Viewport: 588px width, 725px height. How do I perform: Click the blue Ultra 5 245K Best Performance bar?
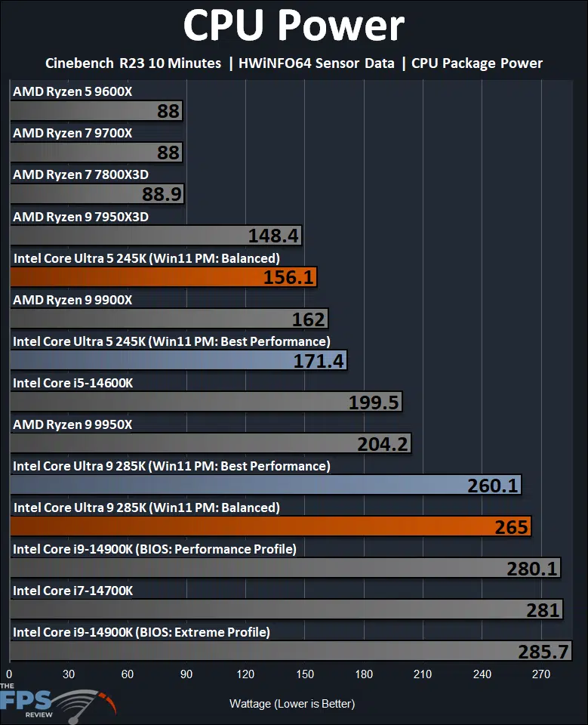[178, 360]
